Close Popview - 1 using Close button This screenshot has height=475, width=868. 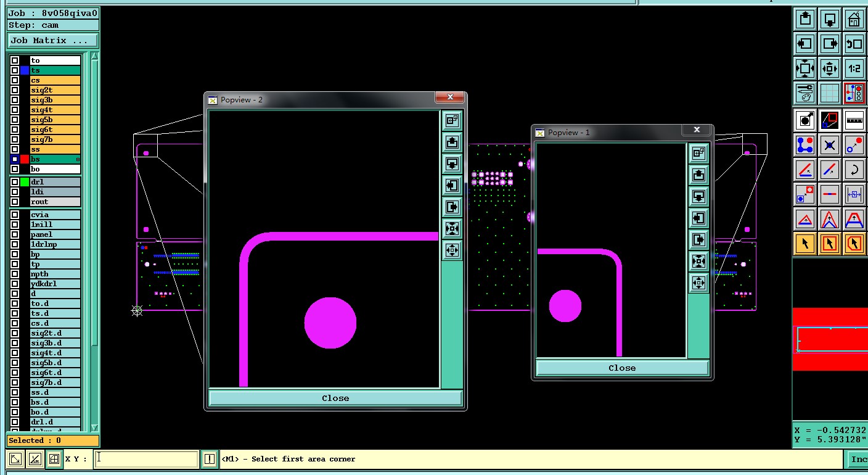622,368
